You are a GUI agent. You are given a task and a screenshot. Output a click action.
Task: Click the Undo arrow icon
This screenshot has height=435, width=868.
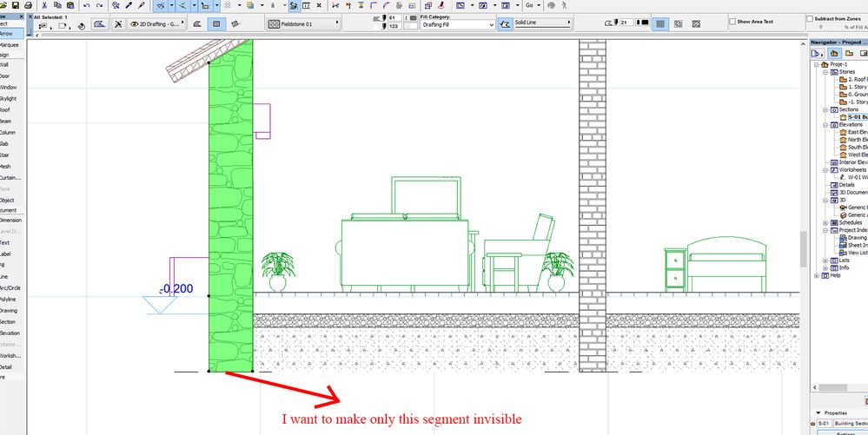(87, 5)
